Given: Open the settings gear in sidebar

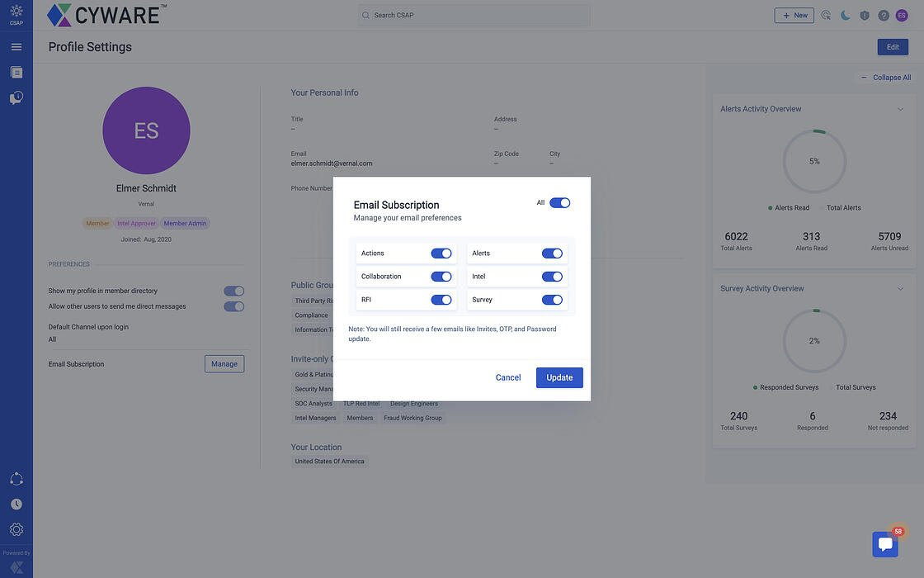Looking at the screenshot, I should (16, 529).
